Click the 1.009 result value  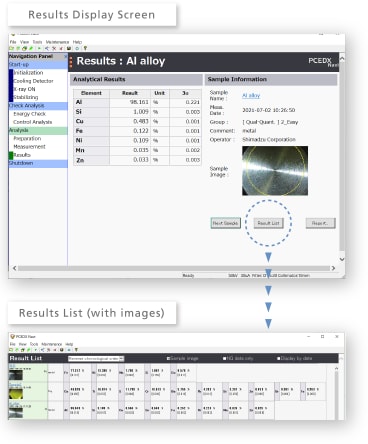point(141,112)
